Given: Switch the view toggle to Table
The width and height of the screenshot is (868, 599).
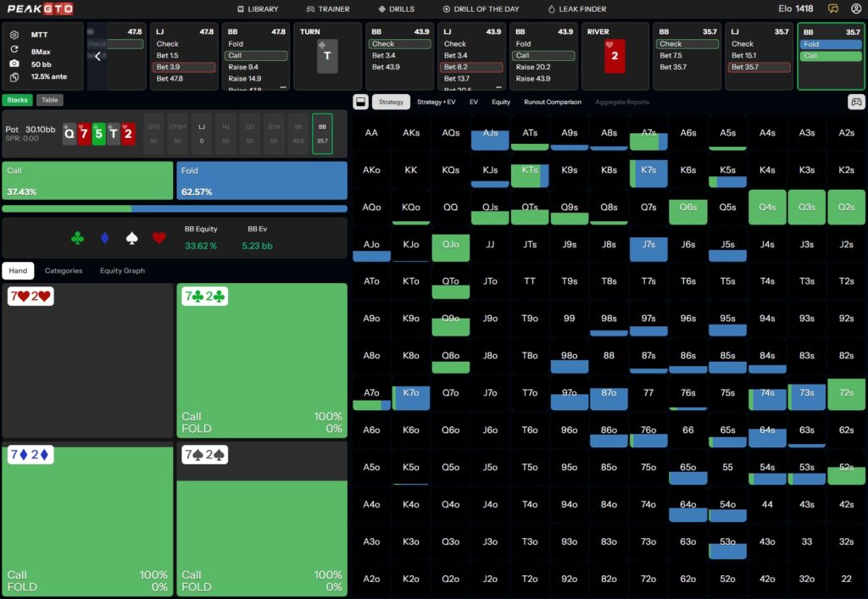Looking at the screenshot, I should [50, 100].
